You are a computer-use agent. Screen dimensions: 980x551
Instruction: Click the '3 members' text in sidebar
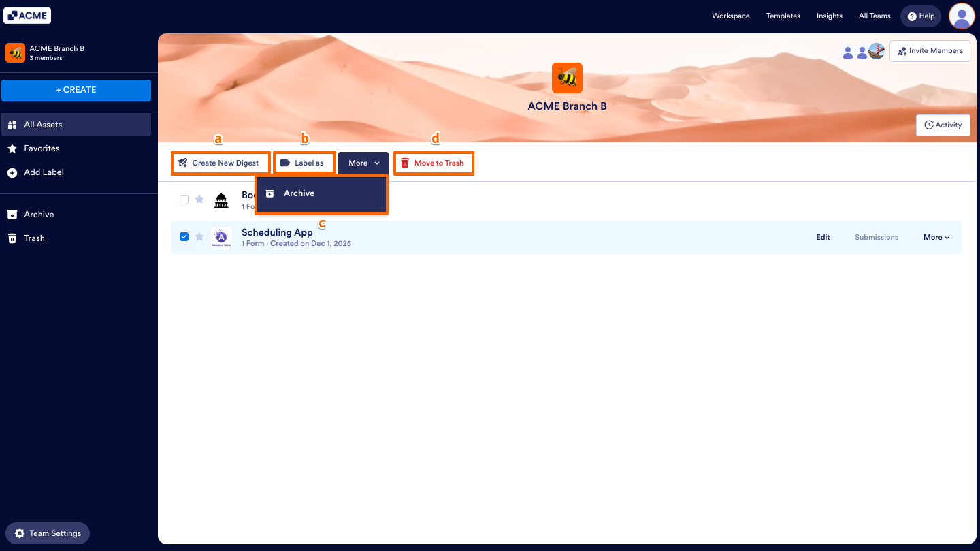tap(46, 58)
